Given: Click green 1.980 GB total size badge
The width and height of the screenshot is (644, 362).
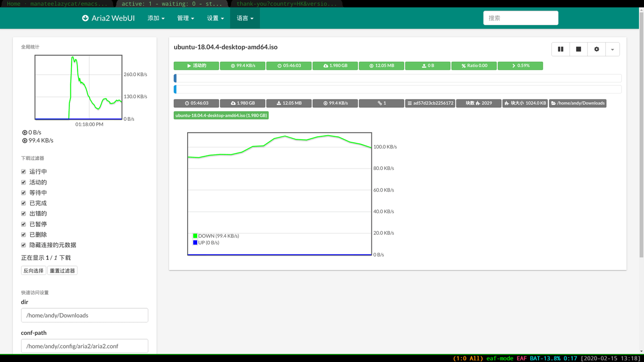Looking at the screenshot, I should (x=335, y=66).
